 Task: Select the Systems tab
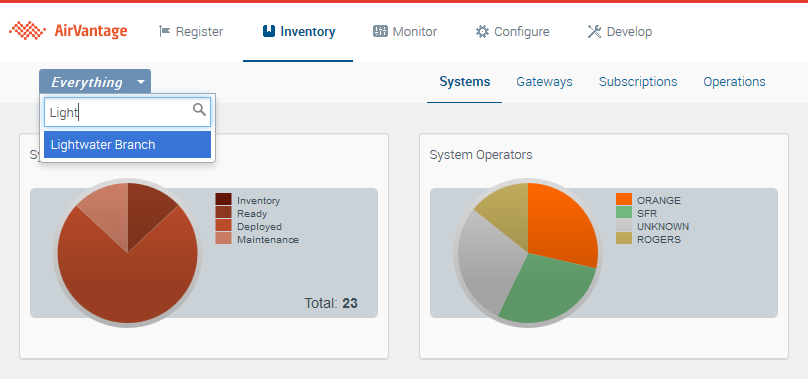click(x=464, y=81)
